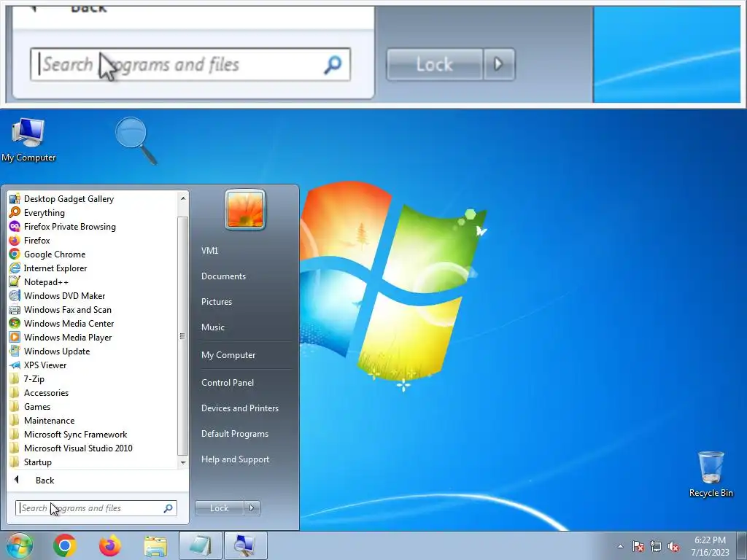The height and width of the screenshot is (560, 747).
Task: Open Chrome from the taskbar
Action: [65, 545]
